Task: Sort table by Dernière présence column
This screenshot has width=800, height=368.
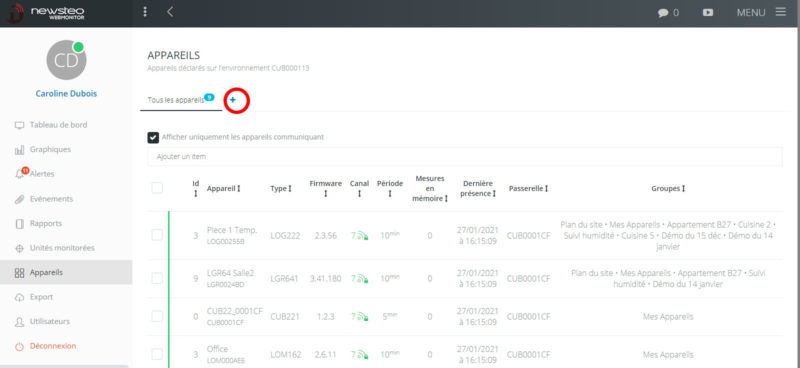Action: tap(478, 189)
